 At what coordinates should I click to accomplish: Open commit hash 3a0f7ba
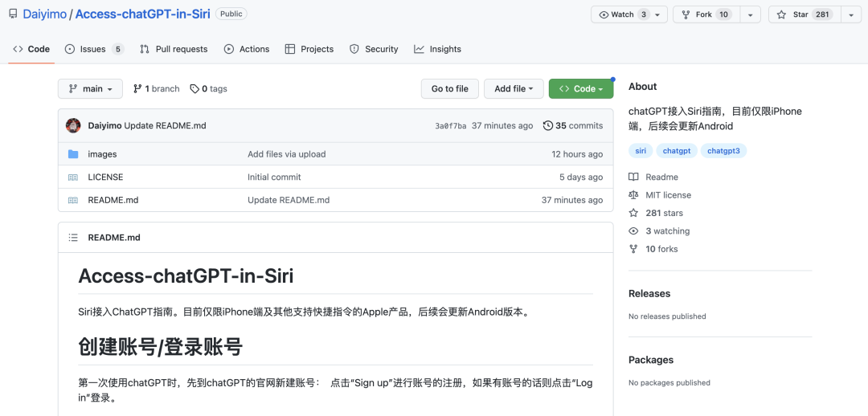click(x=451, y=126)
